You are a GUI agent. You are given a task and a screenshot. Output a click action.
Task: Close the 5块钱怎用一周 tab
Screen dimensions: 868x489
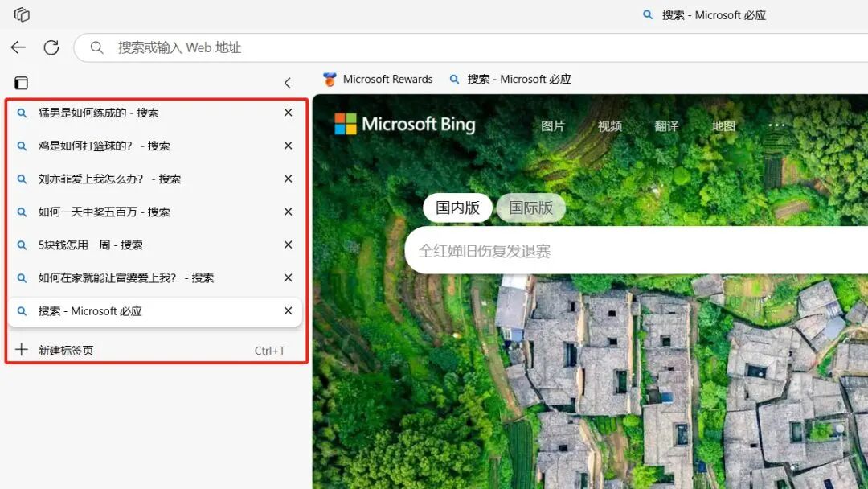(x=288, y=244)
